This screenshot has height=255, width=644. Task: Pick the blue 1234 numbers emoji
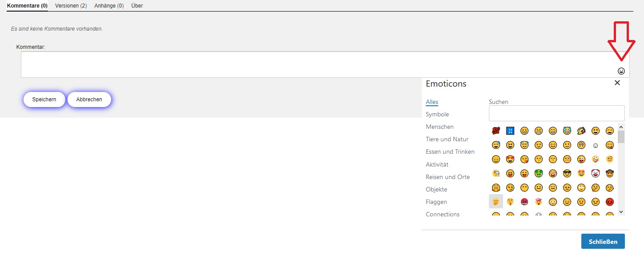(510, 131)
